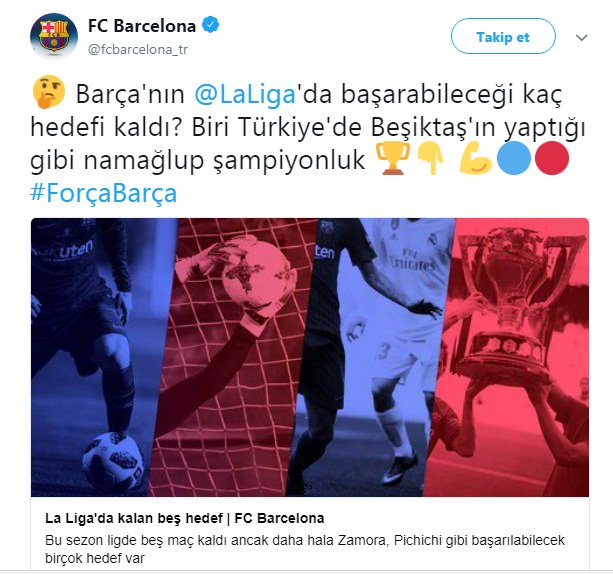Click the flexed biceps emoji

475,158
